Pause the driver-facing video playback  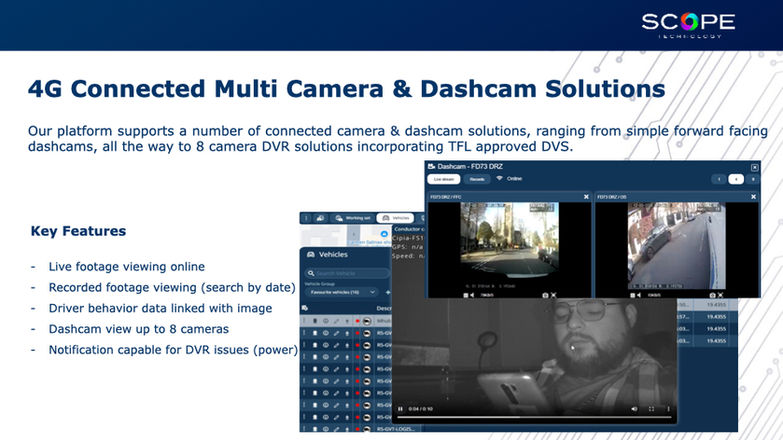tap(400, 409)
